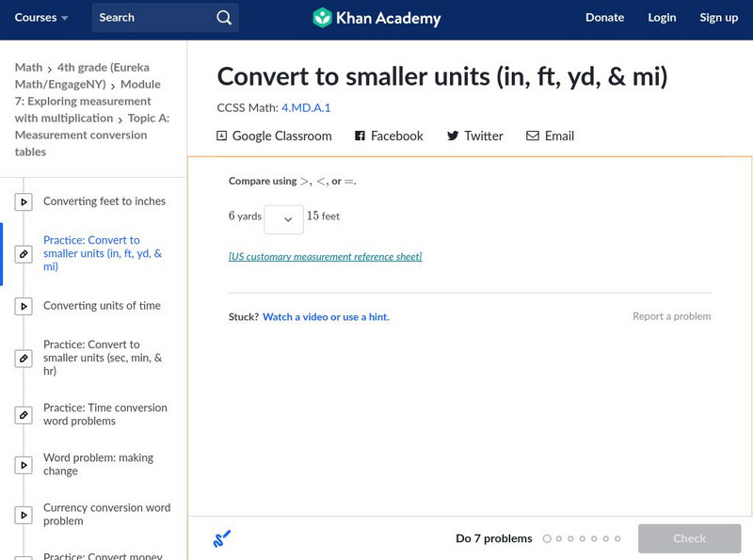Click the Search input field

tap(151, 18)
